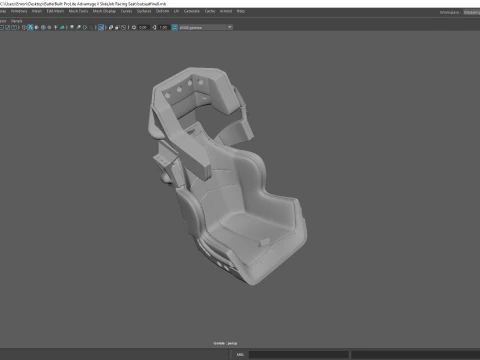
Task: Toggle Depth of Field icon
Action: (91, 27)
